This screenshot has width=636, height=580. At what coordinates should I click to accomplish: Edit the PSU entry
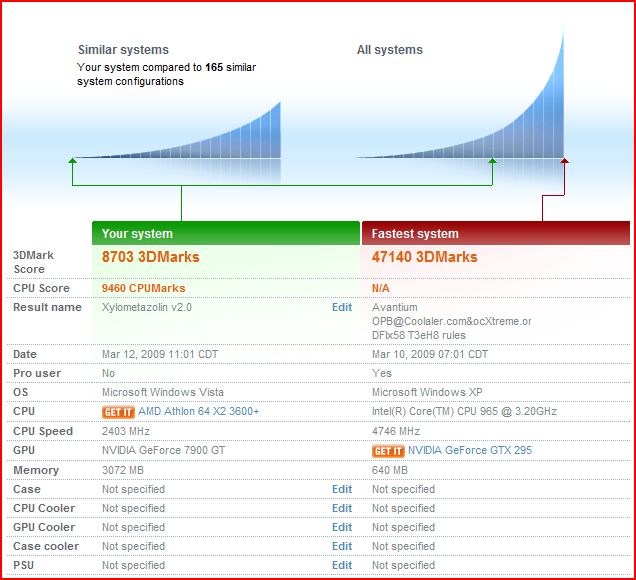pyautogui.click(x=342, y=565)
